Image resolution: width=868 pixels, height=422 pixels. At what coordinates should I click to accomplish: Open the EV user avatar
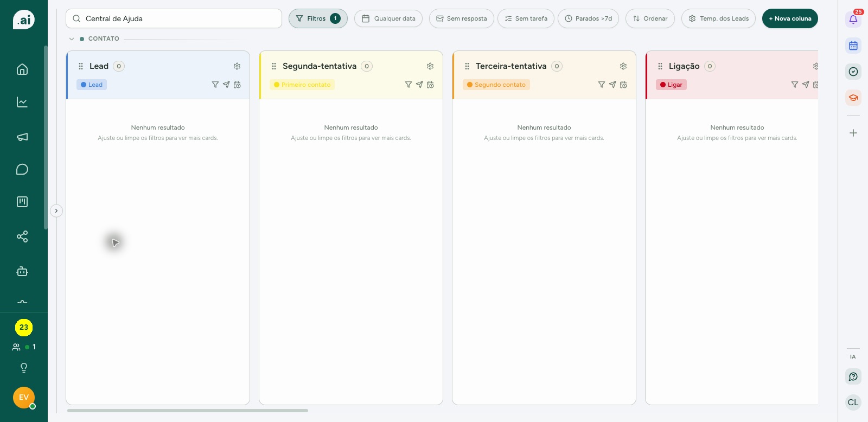click(x=24, y=398)
